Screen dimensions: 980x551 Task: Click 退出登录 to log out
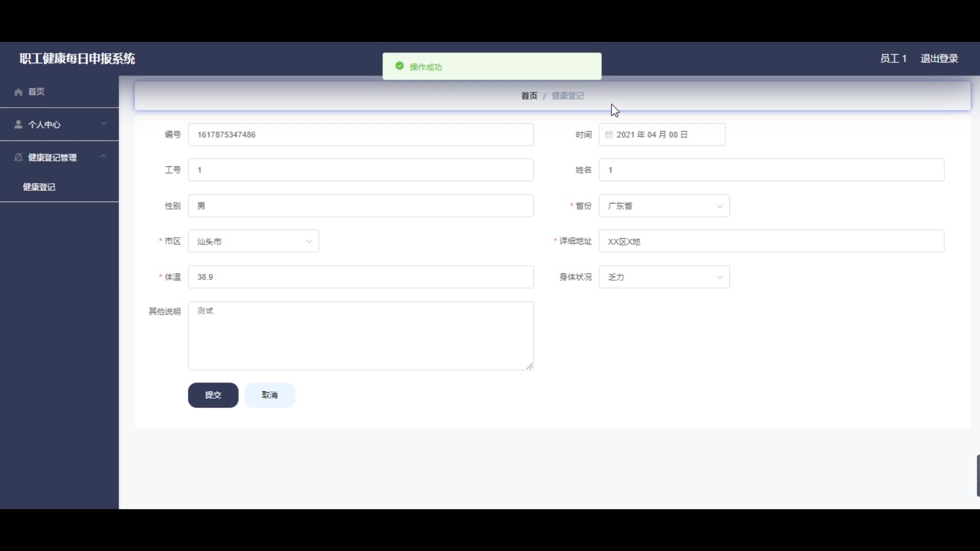pos(939,59)
